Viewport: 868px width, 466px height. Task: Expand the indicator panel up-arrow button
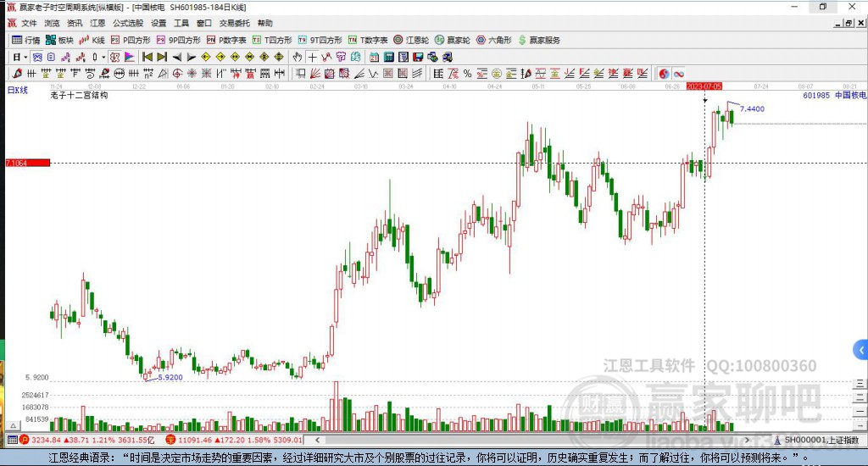click(x=14, y=425)
